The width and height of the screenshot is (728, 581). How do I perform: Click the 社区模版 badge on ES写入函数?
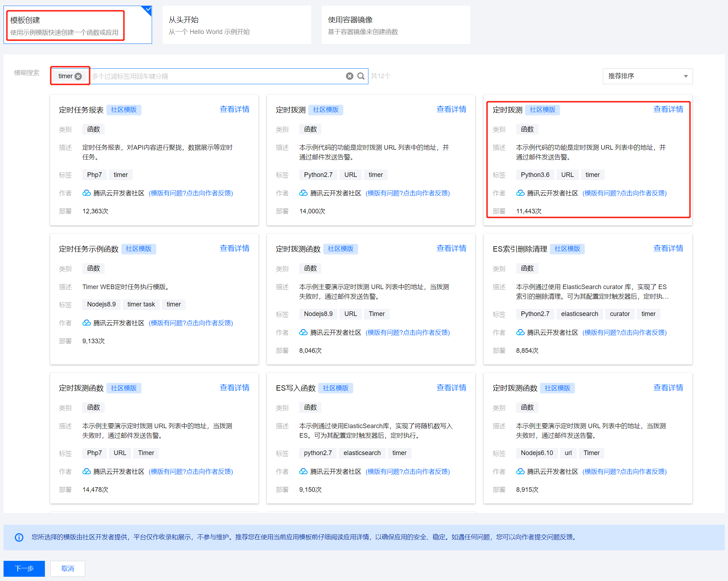(x=336, y=388)
